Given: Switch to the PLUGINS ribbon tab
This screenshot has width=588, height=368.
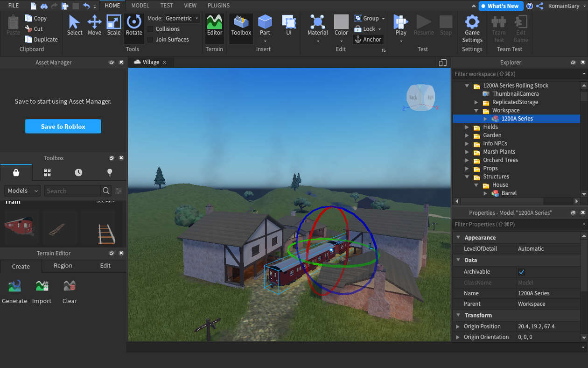Looking at the screenshot, I should (x=218, y=6).
